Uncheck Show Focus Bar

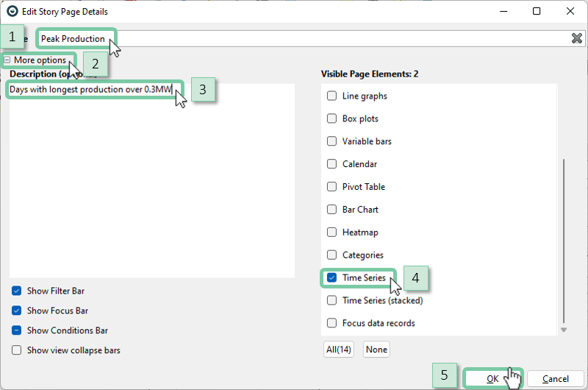pos(16,311)
